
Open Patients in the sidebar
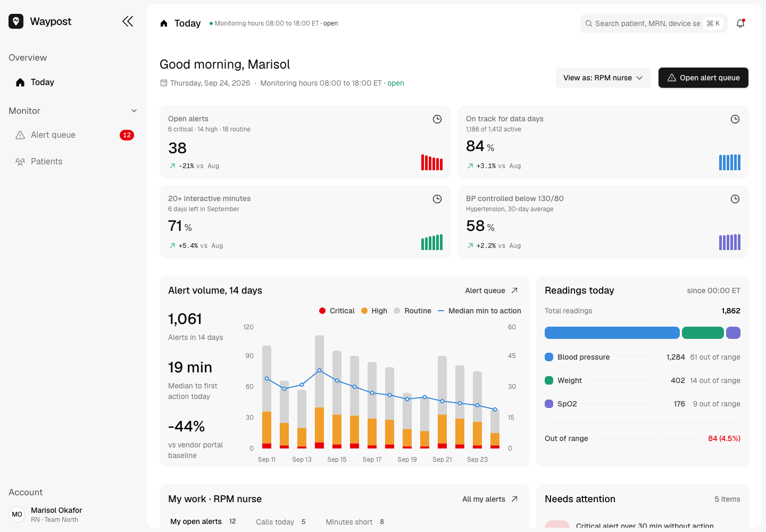[x=73, y=162]
